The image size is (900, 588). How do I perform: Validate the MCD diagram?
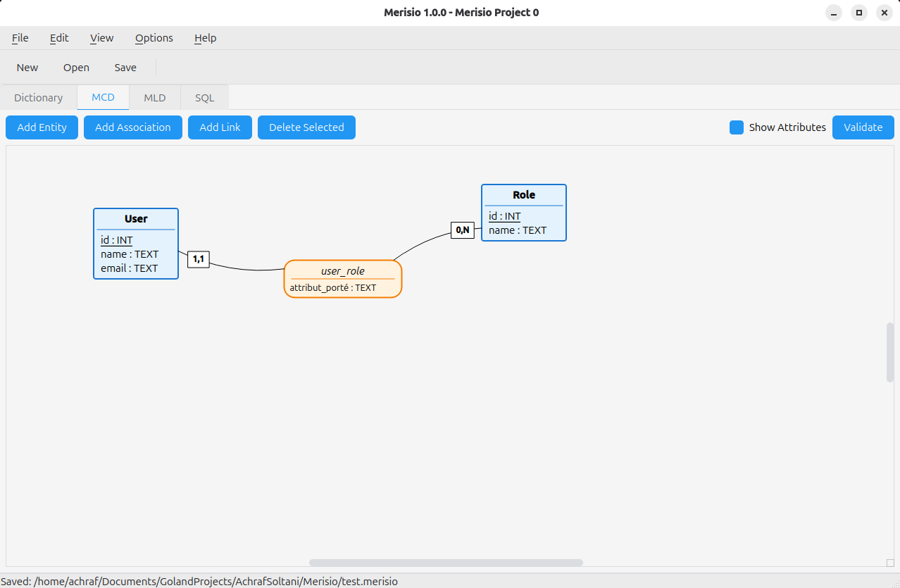pyautogui.click(x=863, y=127)
